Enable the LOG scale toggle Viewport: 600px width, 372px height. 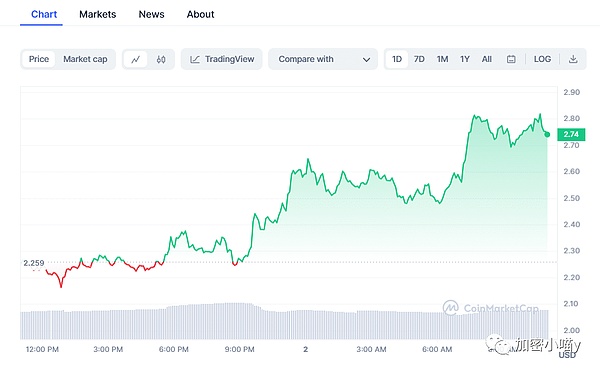click(542, 59)
